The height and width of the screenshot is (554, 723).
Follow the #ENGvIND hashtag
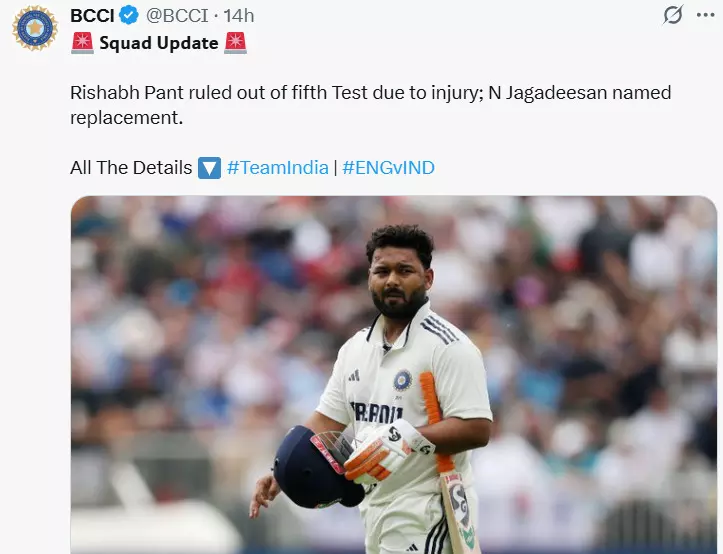388,167
